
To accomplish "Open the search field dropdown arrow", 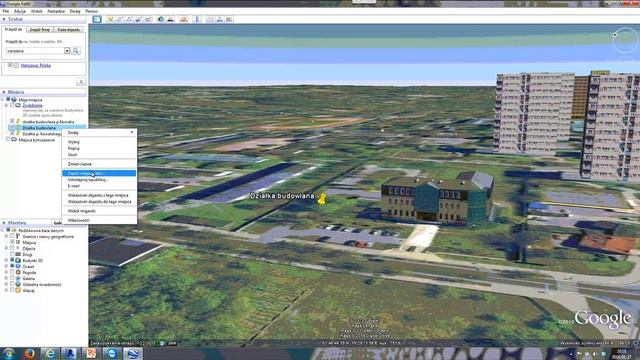I will 67,51.
